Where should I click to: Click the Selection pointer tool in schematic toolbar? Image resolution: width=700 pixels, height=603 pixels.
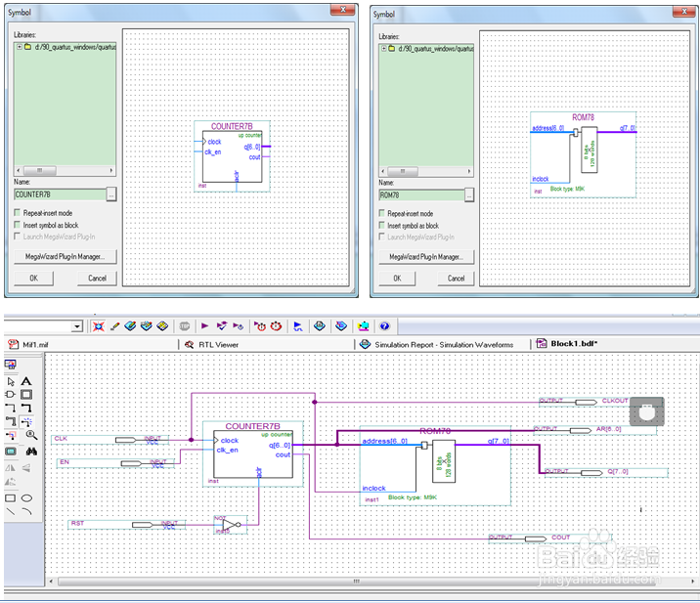point(11,381)
